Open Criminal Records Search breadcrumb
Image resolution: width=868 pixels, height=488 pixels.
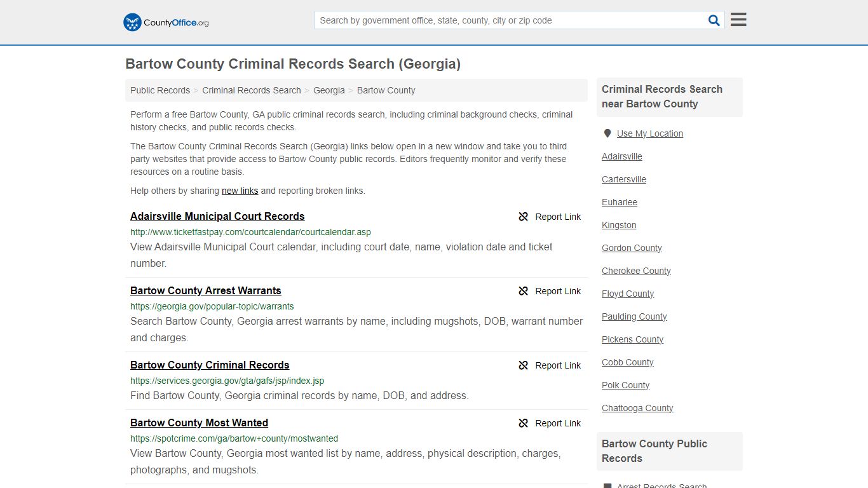pyautogui.click(x=252, y=90)
